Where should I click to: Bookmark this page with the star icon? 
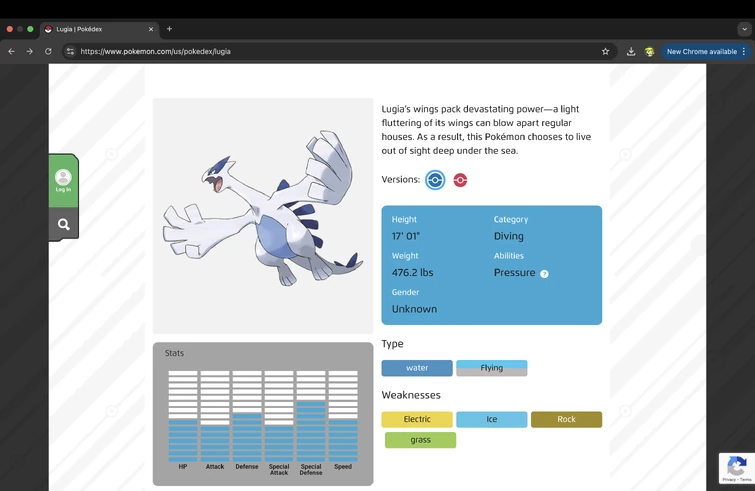tap(605, 52)
